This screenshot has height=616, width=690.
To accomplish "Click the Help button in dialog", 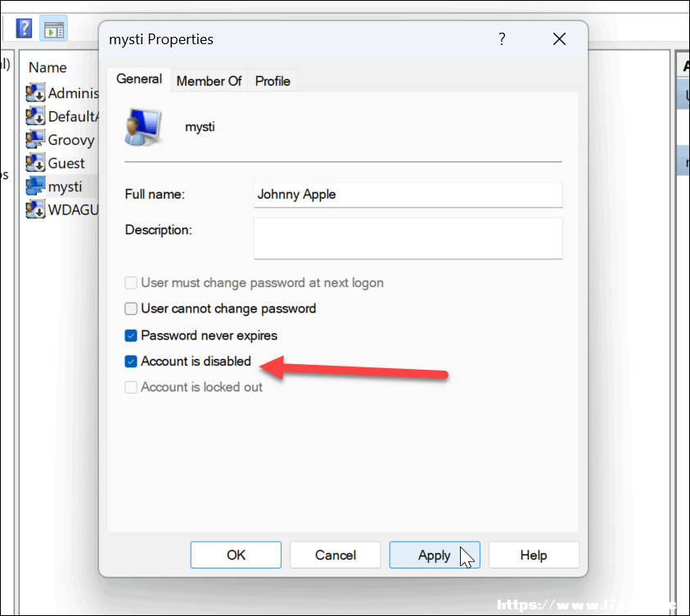I will click(x=534, y=555).
